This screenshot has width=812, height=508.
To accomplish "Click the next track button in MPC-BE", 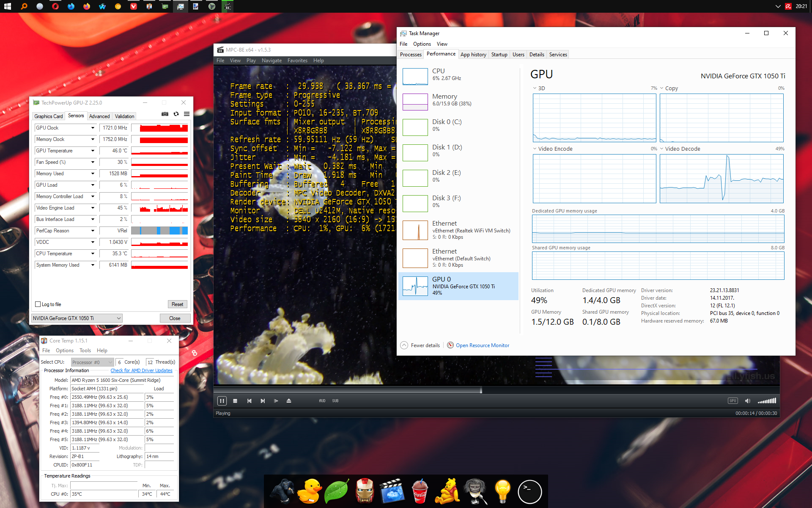I will coord(263,401).
